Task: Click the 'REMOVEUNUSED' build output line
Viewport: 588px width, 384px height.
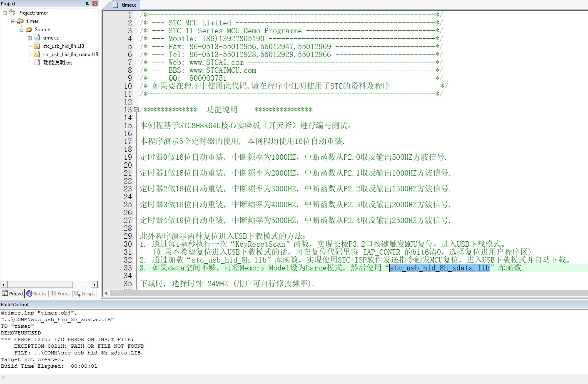Action: (21, 333)
